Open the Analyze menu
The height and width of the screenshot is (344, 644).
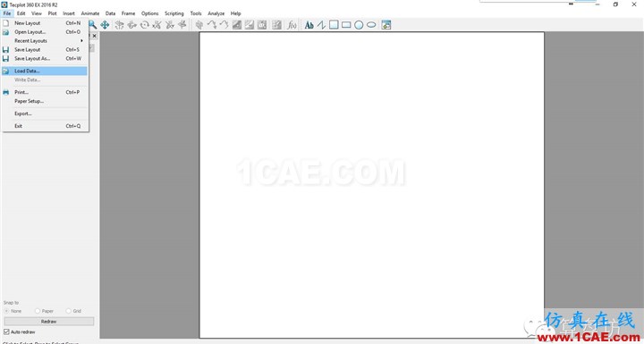[x=216, y=13]
